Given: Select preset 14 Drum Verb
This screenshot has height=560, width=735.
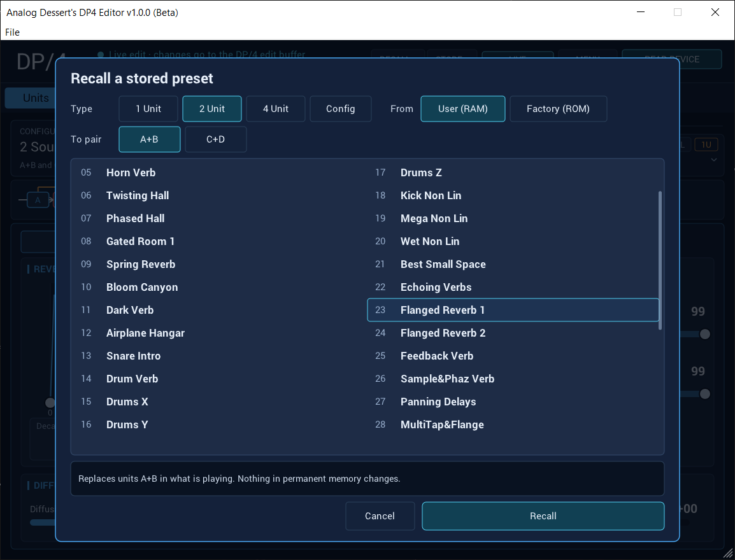Looking at the screenshot, I should click(219, 379).
